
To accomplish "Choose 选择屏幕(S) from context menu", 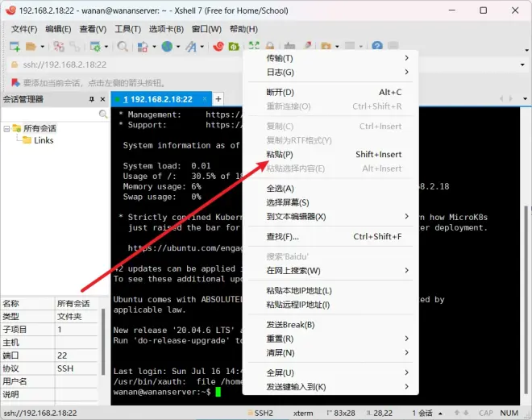I will click(x=330, y=202).
